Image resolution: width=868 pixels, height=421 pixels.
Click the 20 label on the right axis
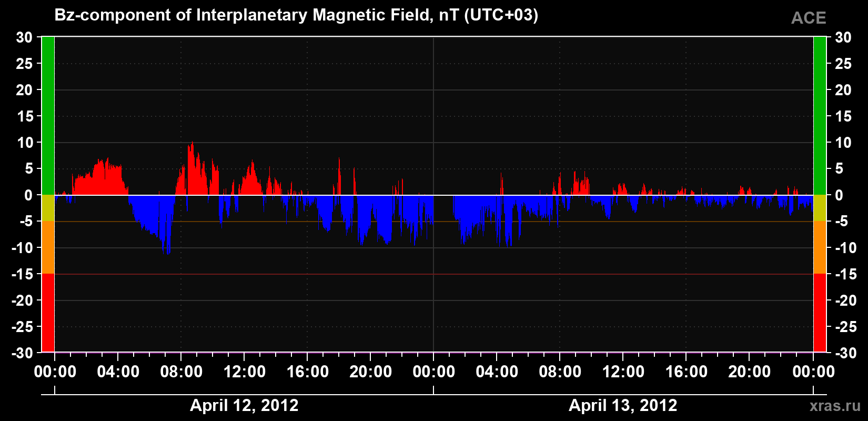click(843, 90)
